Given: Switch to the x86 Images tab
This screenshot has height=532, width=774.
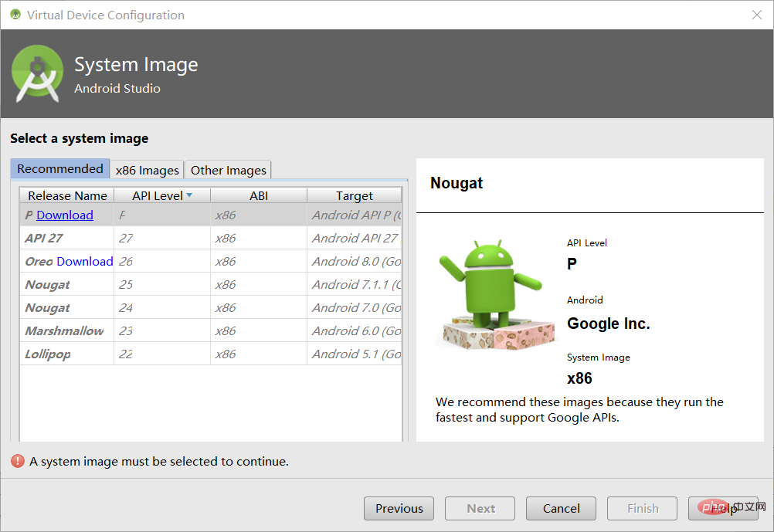Looking at the screenshot, I should 147,170.
